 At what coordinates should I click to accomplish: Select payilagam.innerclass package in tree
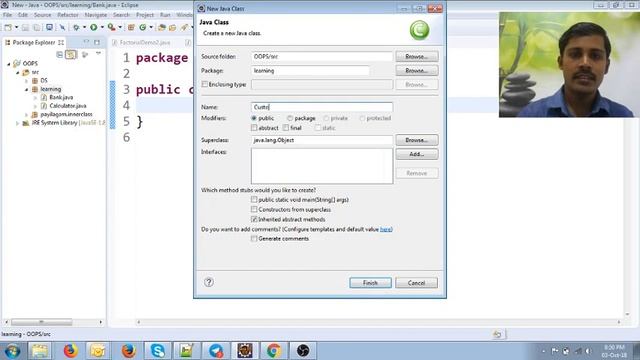tap(67, 114)
